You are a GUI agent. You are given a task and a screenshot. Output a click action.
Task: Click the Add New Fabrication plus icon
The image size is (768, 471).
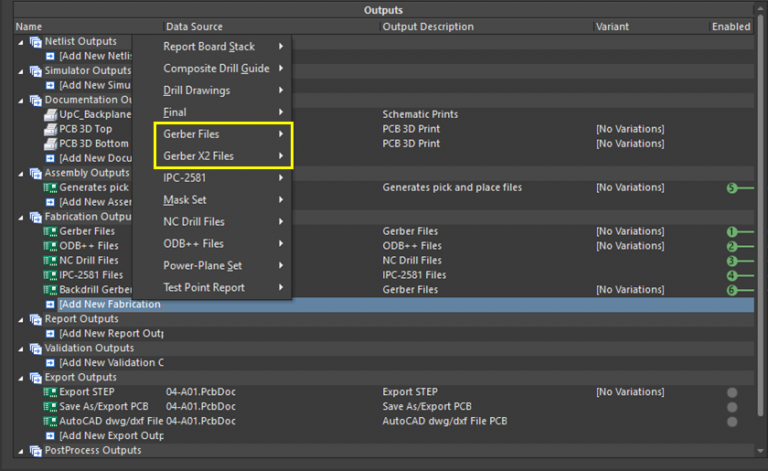coord(50,304)
